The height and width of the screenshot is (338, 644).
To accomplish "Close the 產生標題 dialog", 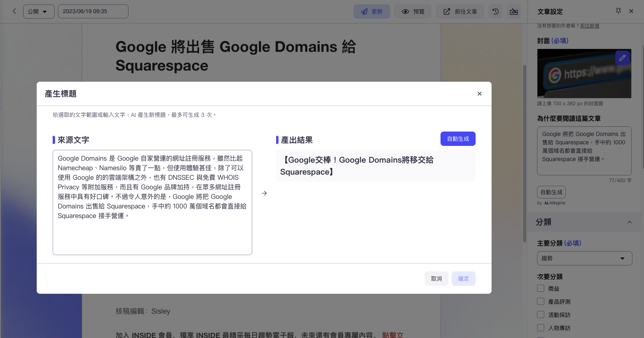I will (480, 94).
